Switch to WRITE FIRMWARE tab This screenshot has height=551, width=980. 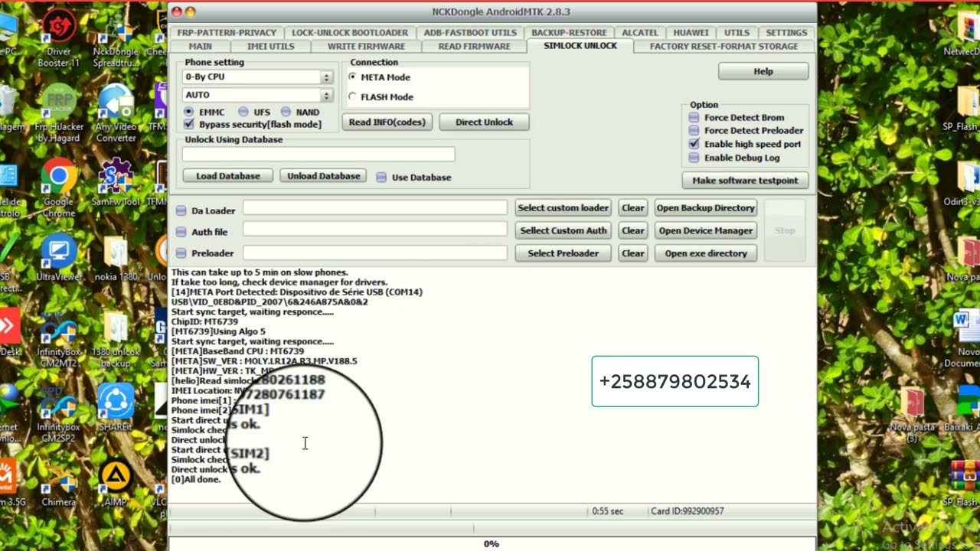click(x=367, y=47)
